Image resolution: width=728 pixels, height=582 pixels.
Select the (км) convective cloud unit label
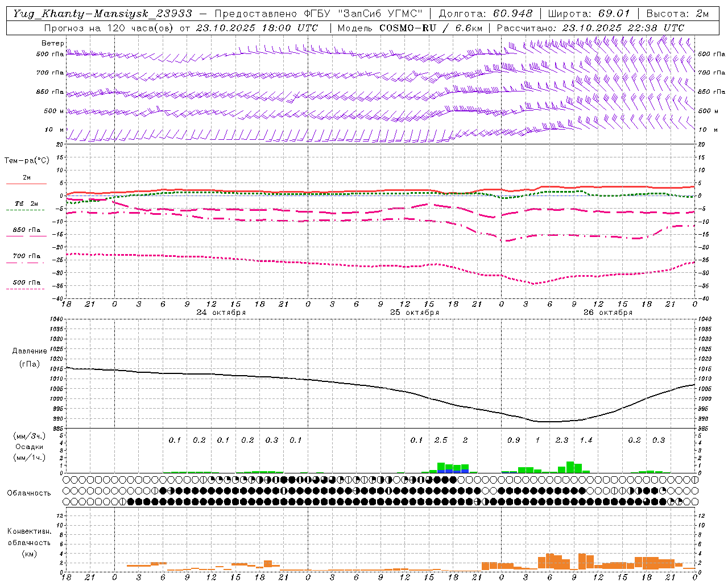pyautogui.click(x=29, y=554)
